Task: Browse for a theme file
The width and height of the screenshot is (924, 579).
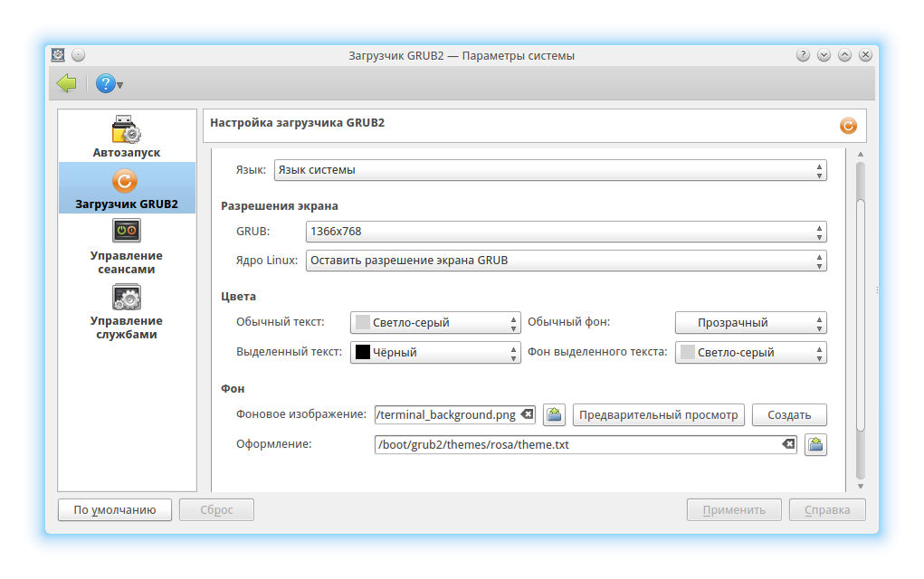Action: tap(815, 444)
